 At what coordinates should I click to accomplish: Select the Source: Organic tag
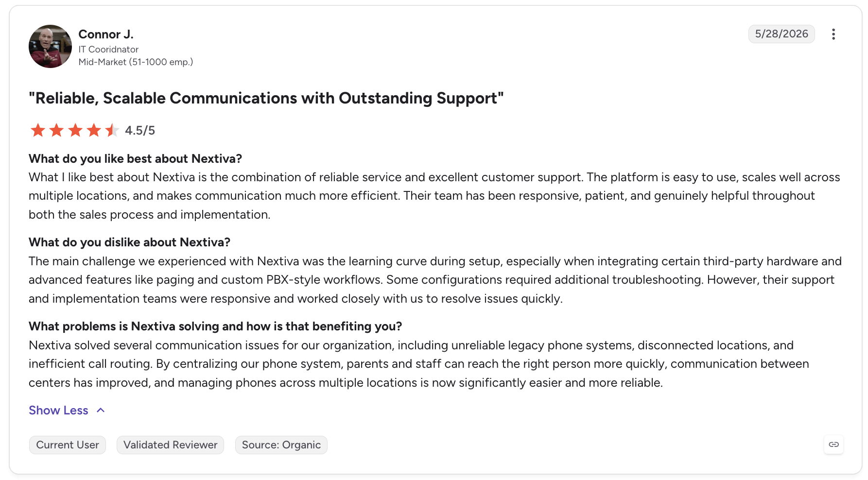[281, 445]
